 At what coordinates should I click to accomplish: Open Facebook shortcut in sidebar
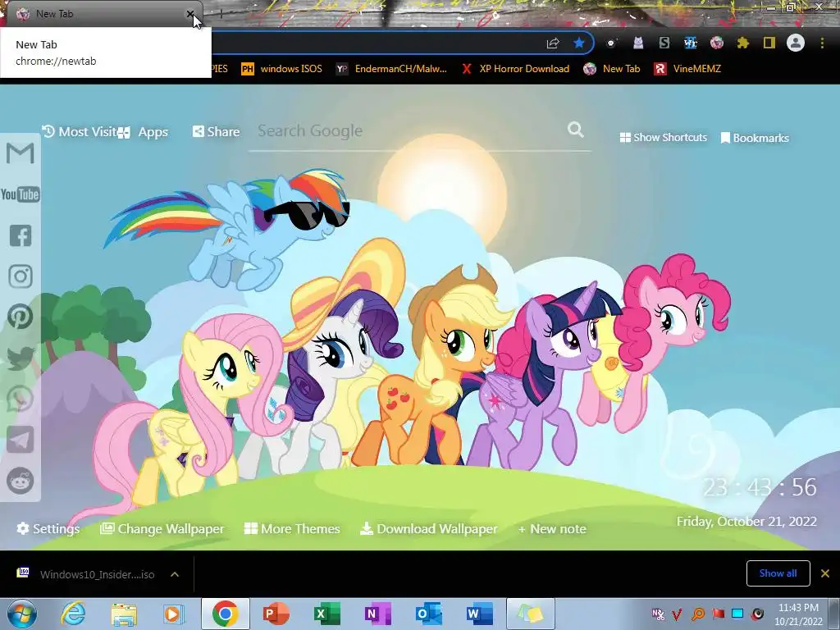[x=21, y=235]
